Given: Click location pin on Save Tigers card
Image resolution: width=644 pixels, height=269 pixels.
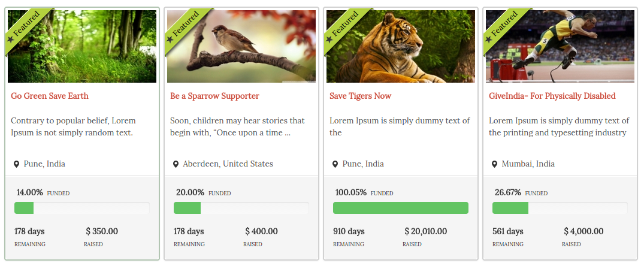Looking at the screenshot, I should click(x=335, y=164).
